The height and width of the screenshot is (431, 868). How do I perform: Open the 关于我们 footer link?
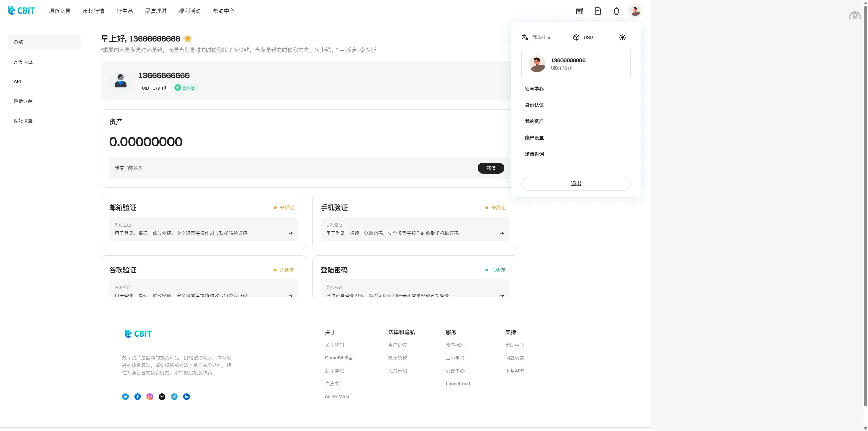[334, 345]
